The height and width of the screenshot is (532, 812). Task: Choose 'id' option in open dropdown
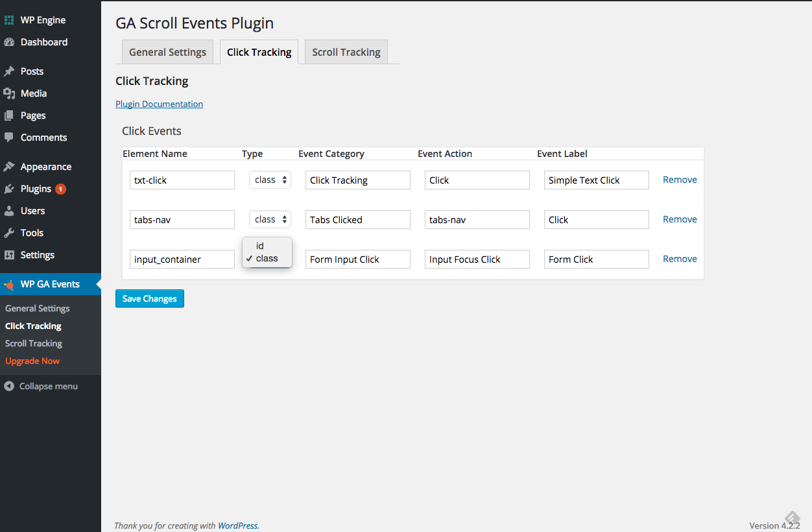tap(267, 246)
